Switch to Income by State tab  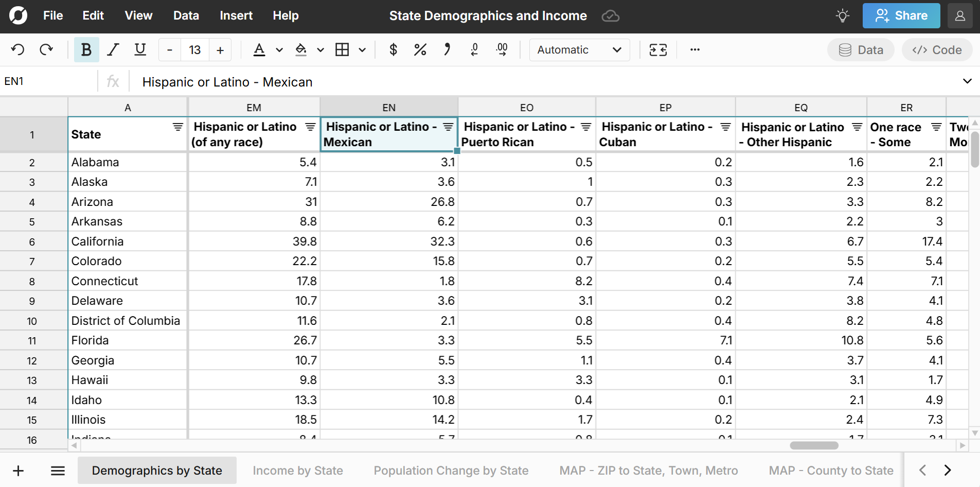pyautogui.click(x=297, y=471)
